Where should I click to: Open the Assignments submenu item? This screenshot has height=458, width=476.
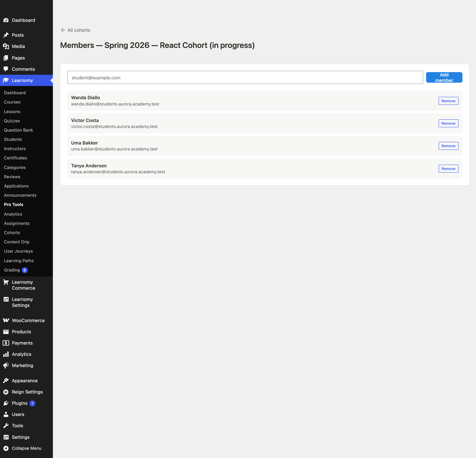[x=17, y=223]
